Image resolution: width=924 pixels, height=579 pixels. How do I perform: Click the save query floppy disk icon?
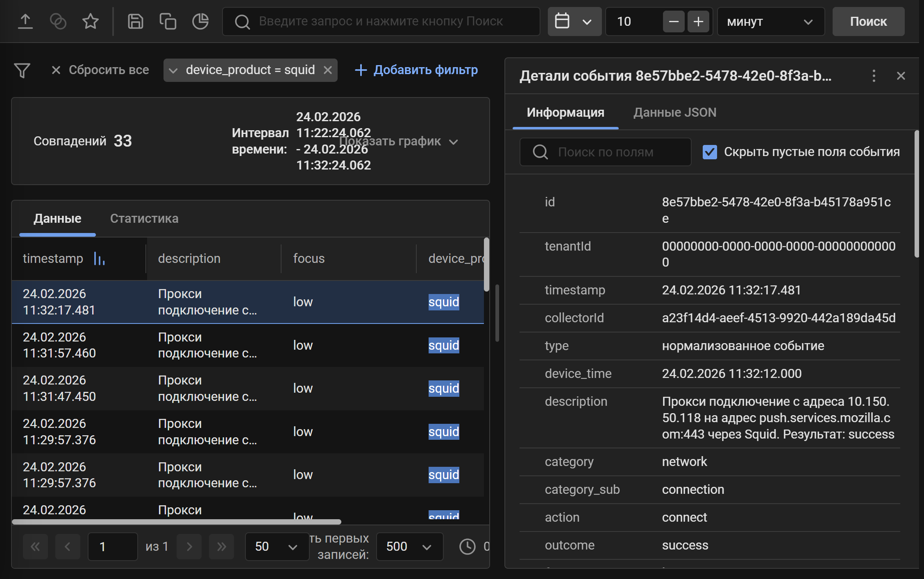pos(135,21)
